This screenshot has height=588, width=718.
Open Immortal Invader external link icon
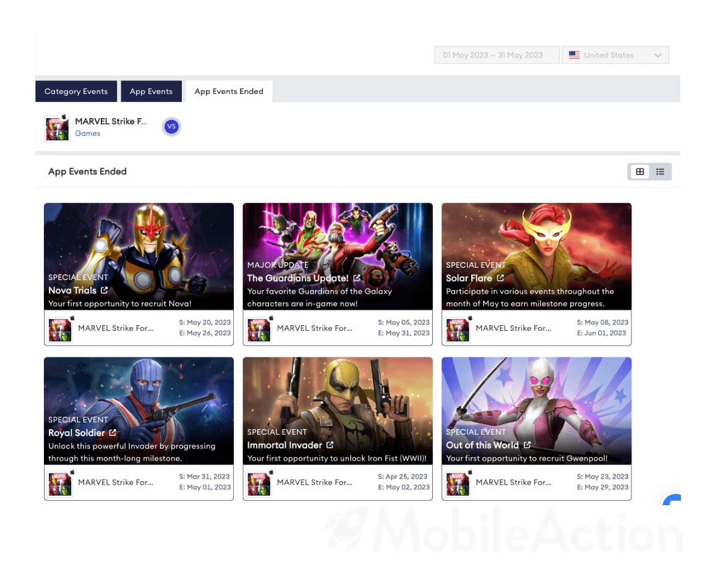point(330,445)
